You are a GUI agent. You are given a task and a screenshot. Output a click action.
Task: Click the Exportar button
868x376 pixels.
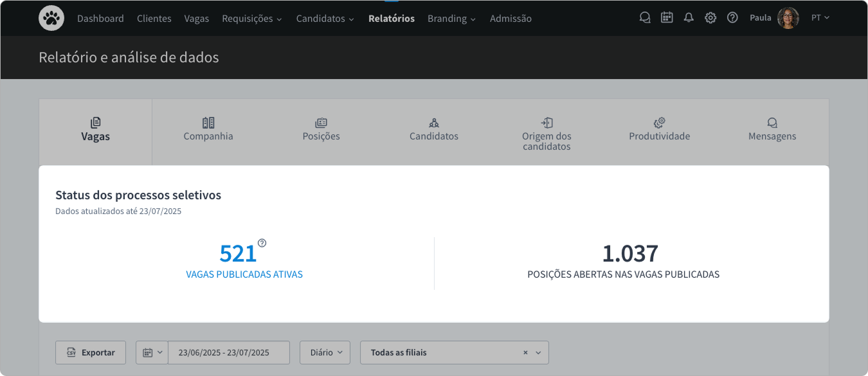pyautogui.click(x=90, y=352)
